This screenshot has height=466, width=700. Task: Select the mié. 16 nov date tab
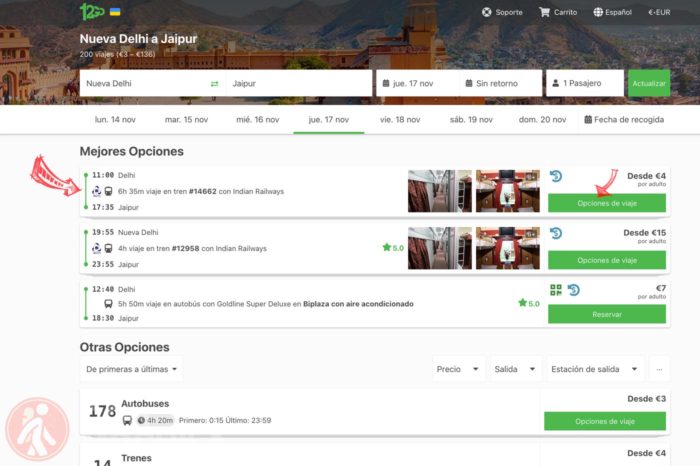(x=258, y=120)
